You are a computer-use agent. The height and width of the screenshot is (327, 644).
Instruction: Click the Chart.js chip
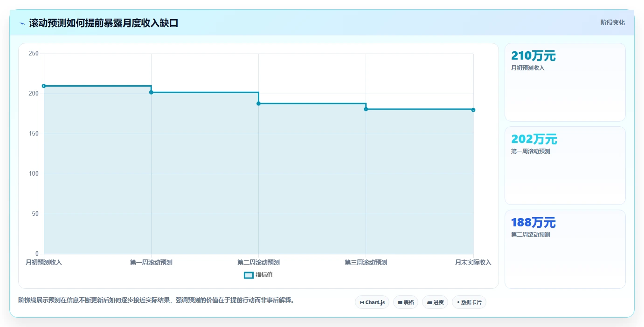[x=372, y=302]
